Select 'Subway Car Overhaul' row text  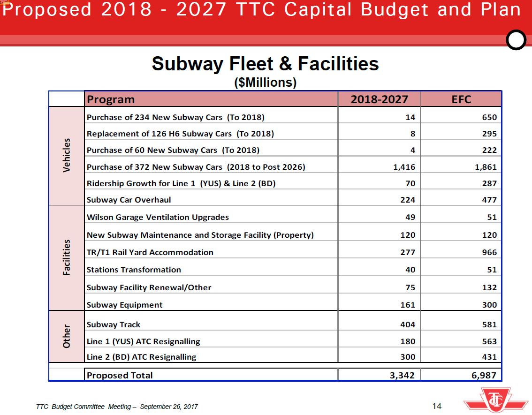click(129, 200)
